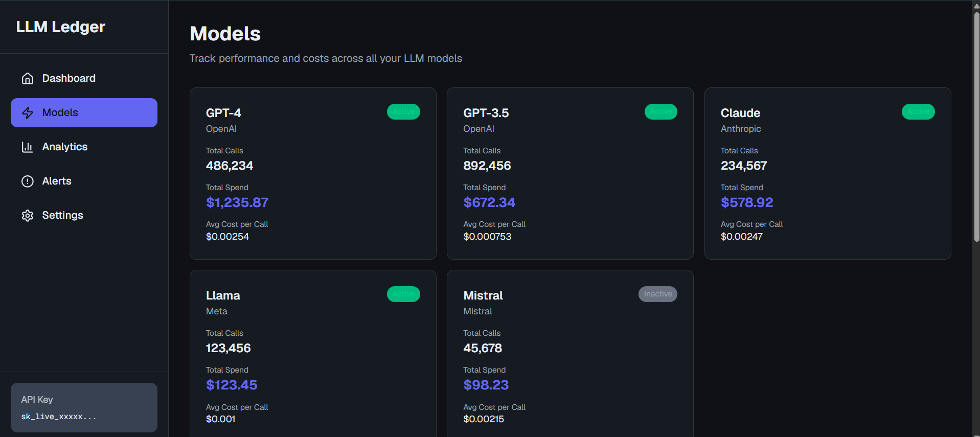Screen dimensions: 980x437
Task: Click Claude avg cost $0.00247
Action: pos(742,237)
